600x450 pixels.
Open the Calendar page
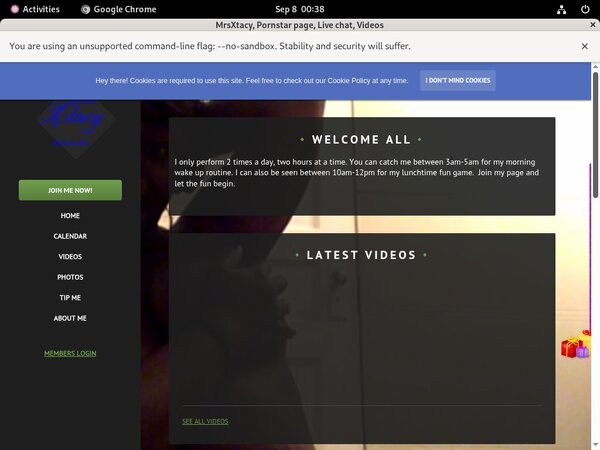(x=70, y=236)
